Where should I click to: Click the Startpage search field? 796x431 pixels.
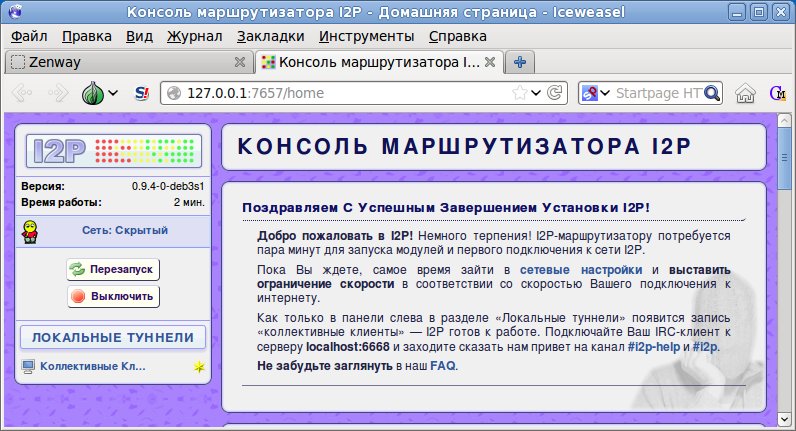658,93
